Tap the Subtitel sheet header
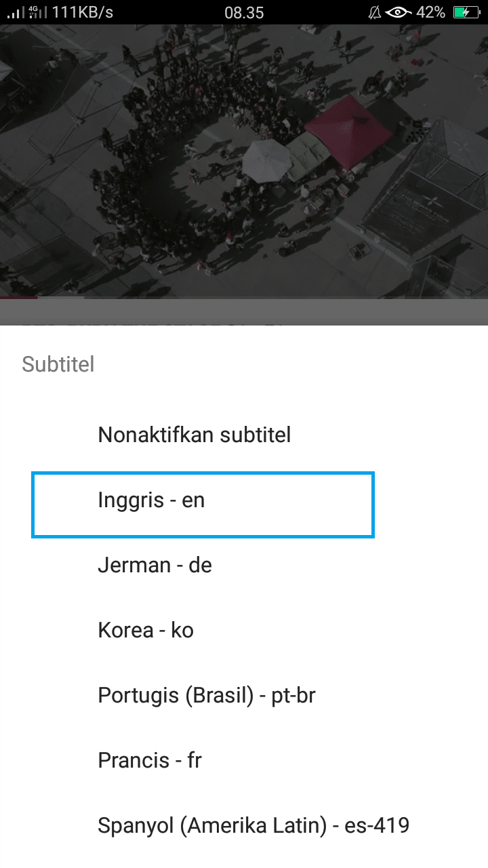The width and height of the screenshot is (488, 868). 58,364
